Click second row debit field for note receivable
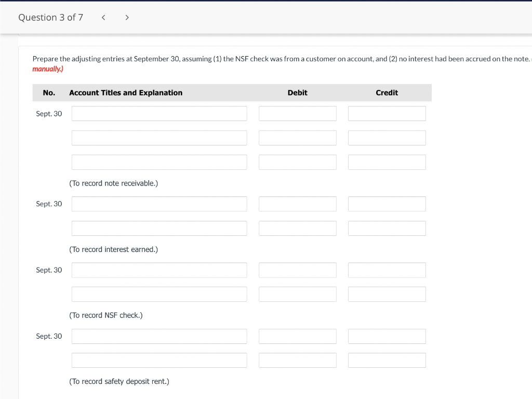This screenshot has width=532, height=399. click(297, 138)
